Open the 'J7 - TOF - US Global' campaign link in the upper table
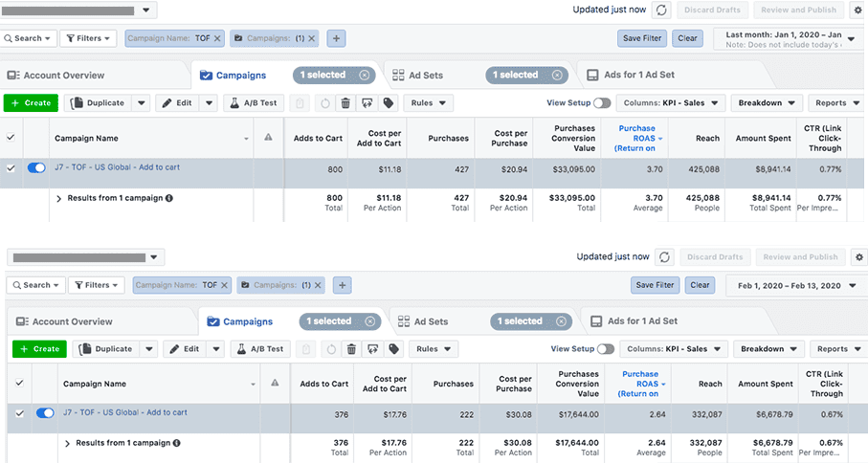 pyautogui.click(x=117, y=167)
